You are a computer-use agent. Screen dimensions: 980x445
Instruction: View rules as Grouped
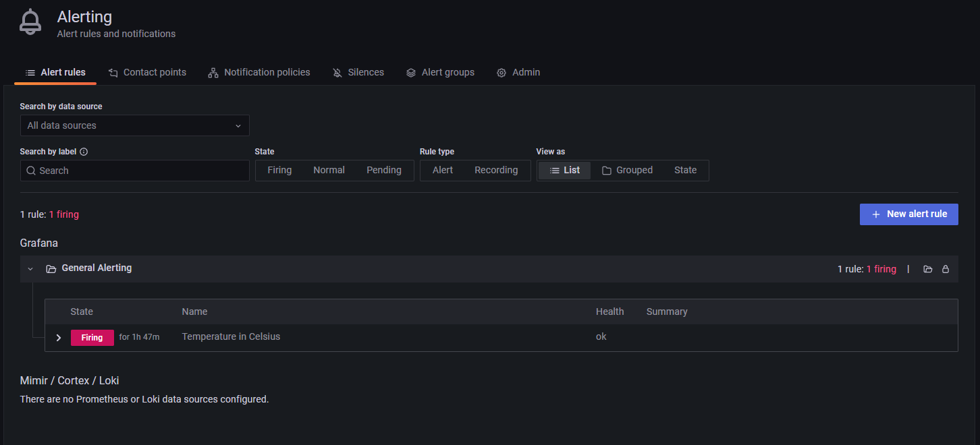tap(627, 171)
